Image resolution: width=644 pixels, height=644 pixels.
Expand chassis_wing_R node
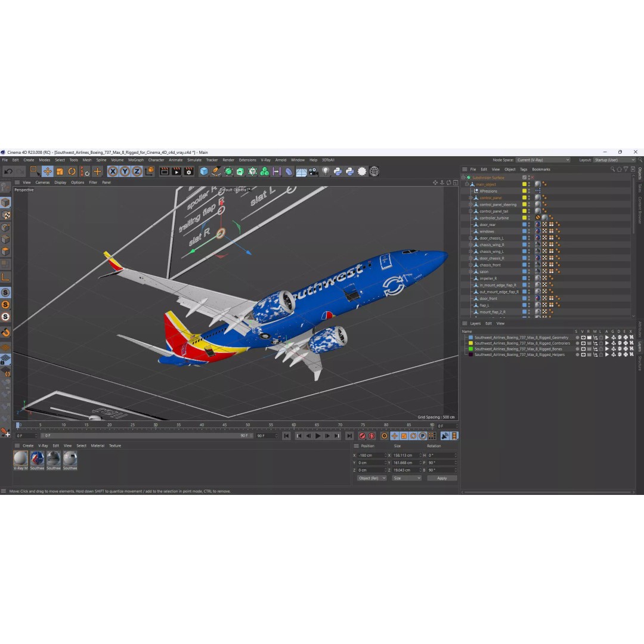click(470, 245)
